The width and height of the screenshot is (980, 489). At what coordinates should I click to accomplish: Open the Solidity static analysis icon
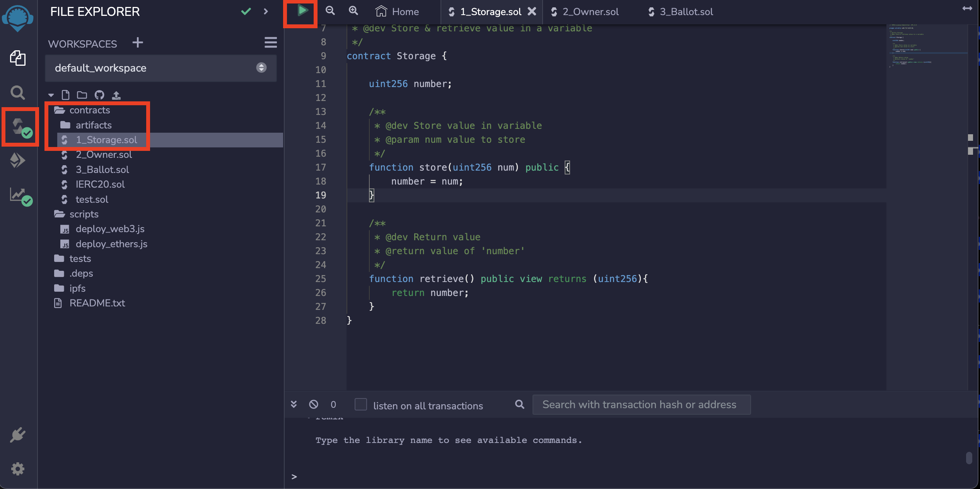click(x=21, y=197)
